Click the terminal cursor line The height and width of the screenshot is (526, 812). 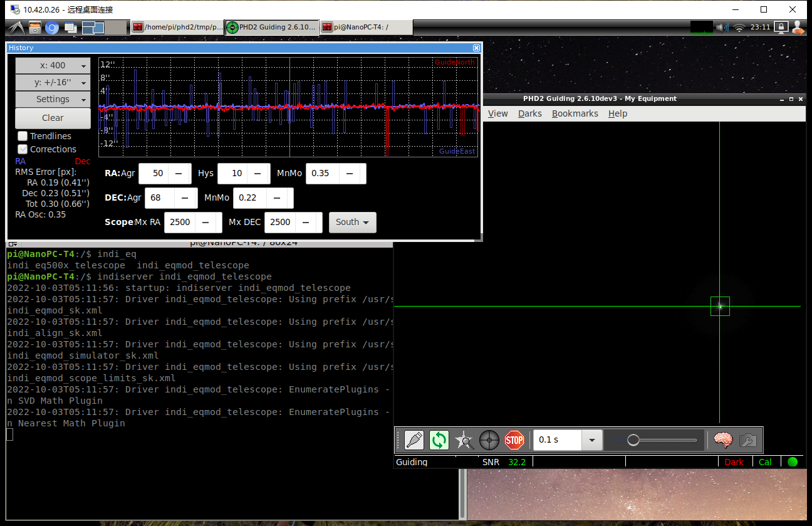point(10,434)
